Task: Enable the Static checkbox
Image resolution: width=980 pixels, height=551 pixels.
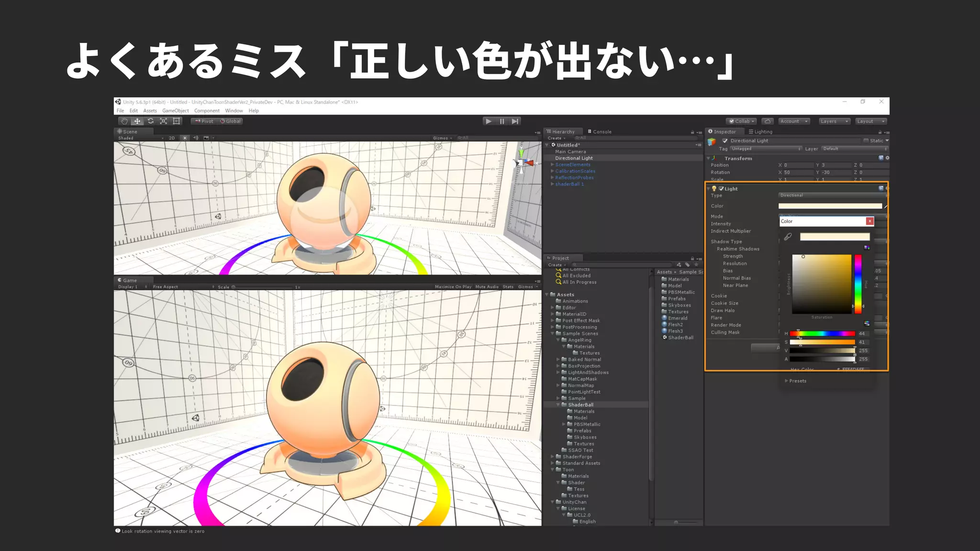Action: 866,141
